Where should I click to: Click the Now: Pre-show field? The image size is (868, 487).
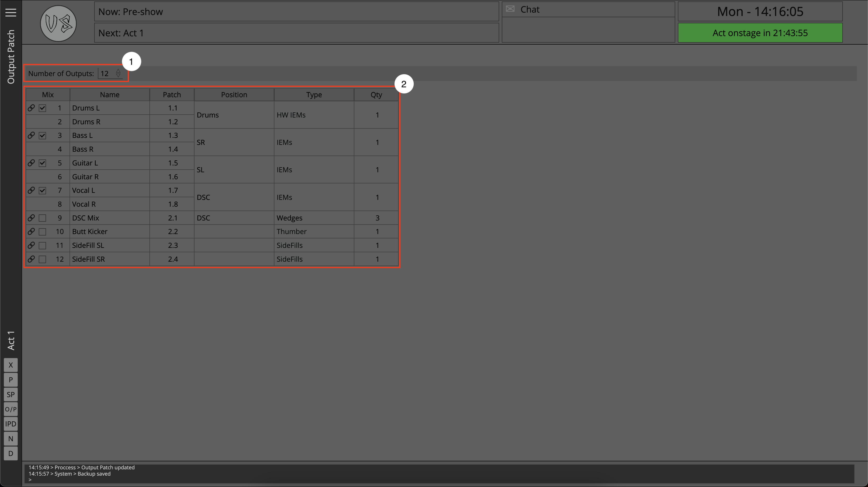click(296, 11)
